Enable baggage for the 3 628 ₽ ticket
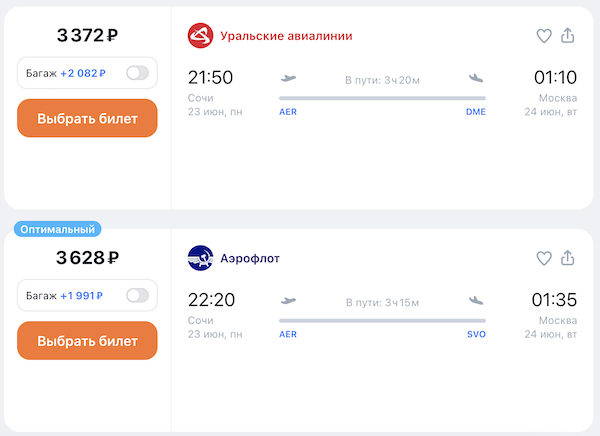Image resolution: width=600 pixels, height=436 pixels. [137, 295]
